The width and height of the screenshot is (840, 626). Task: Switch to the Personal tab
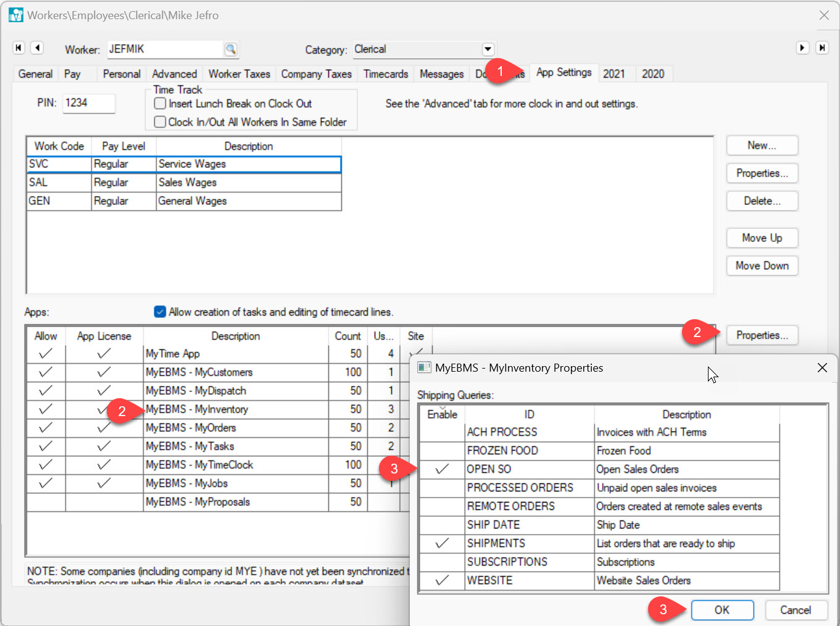(x=122, y=73)
